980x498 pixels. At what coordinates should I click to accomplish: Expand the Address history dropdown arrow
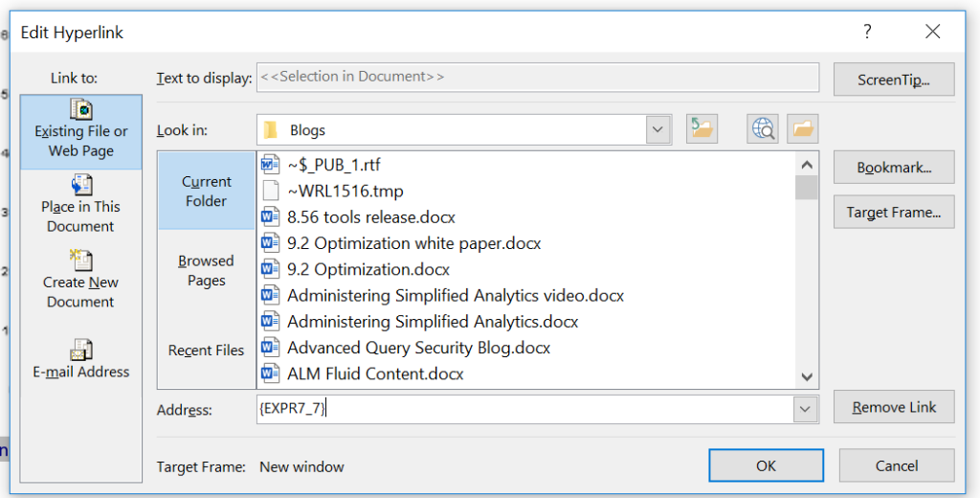(805, 409)
